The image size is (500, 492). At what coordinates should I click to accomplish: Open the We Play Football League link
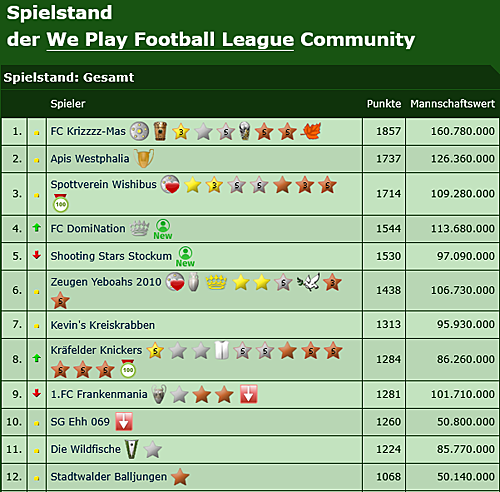tap(170, 40)
